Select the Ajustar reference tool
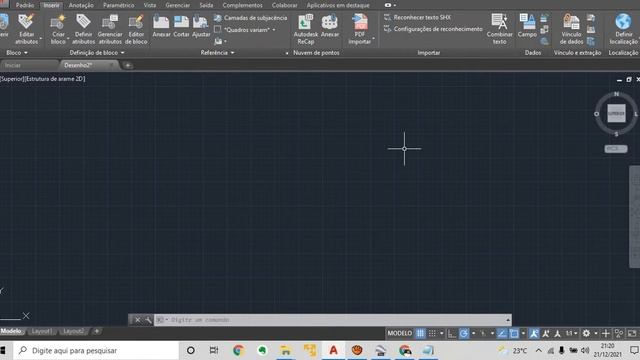Screen dimensions: 640x360 [201, 26]
